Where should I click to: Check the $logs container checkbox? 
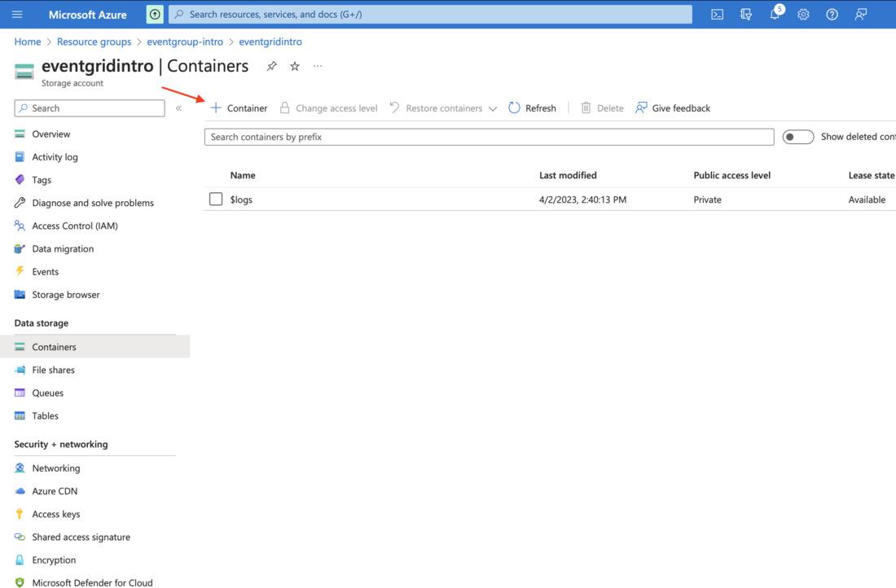215,199
